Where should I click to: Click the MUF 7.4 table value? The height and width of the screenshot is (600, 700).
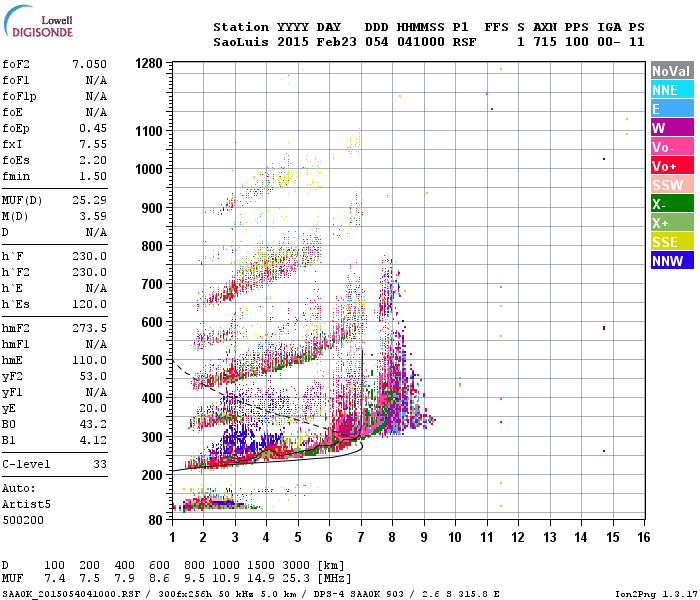click(54, 579)
